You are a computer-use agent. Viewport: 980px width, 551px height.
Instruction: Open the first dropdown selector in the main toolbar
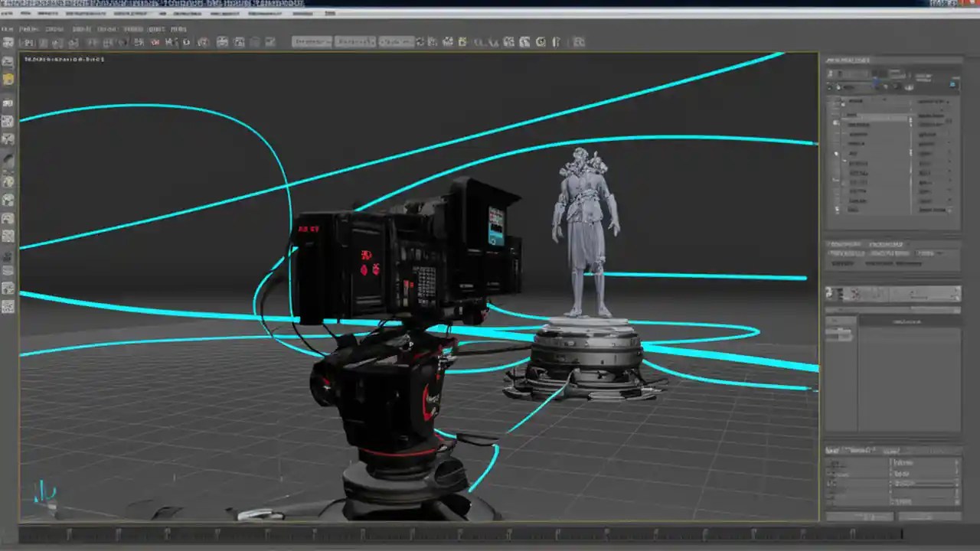coord(312,42)
